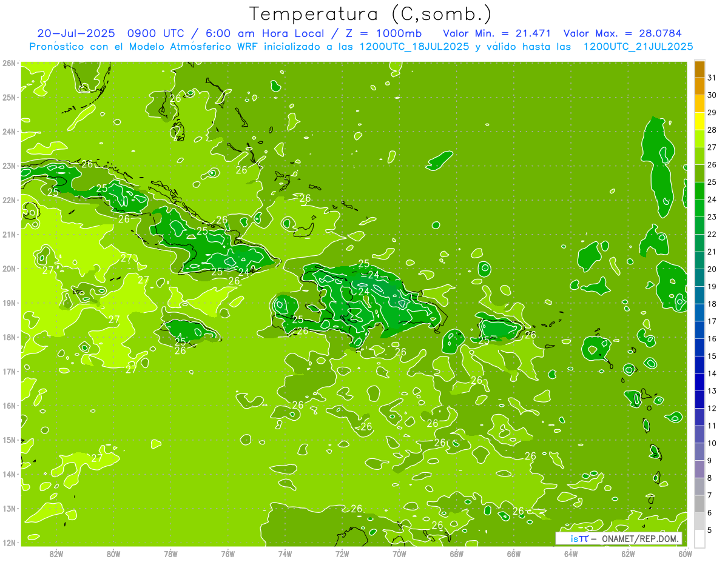Click the colorbar label '15'
This screenshot has height=562, width=728.
(x=712, y=356)
